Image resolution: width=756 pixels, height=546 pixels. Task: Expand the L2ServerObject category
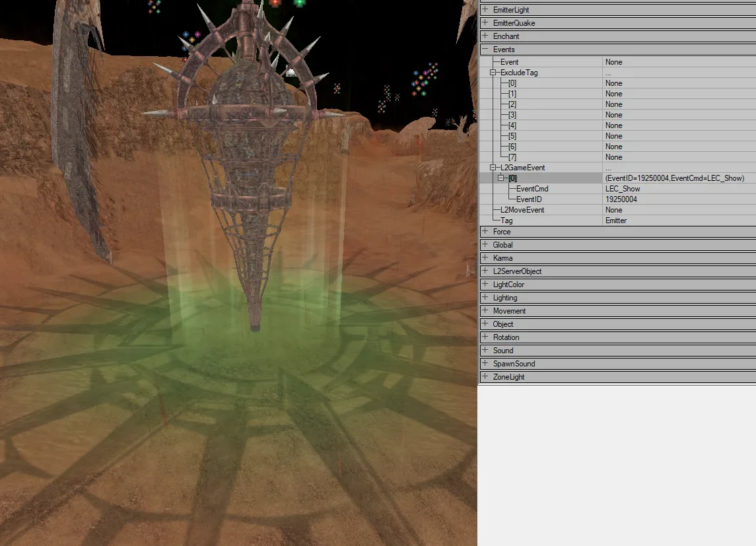pyautogui.click(x=485, y=271)
